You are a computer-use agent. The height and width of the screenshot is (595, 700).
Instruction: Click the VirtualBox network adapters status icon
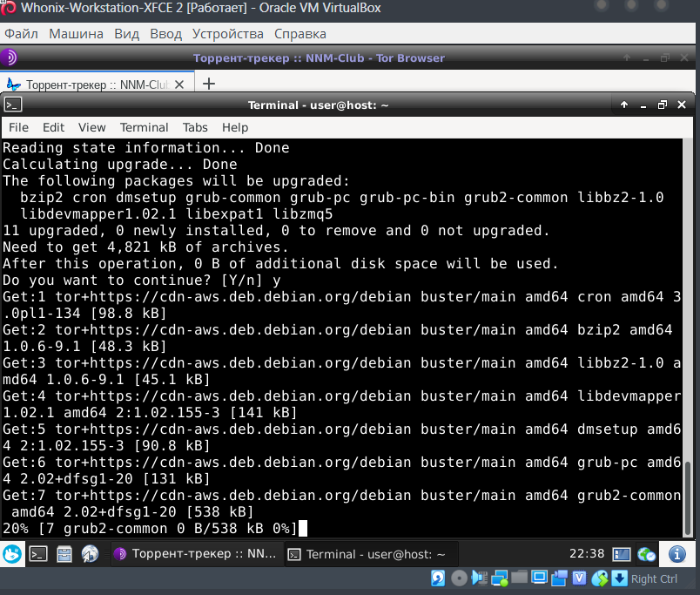(x=499, y=578)
